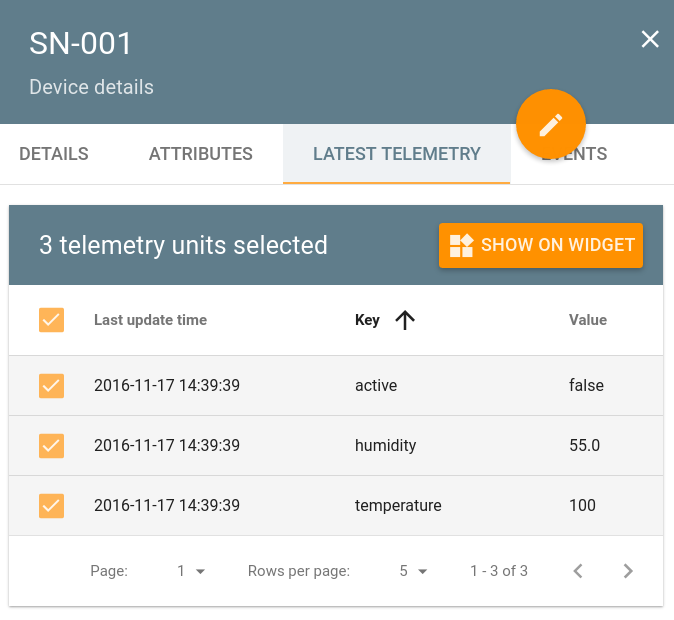Click the Key column sort arrow
Screen dimensions: 674x620
tap(404, 320)
